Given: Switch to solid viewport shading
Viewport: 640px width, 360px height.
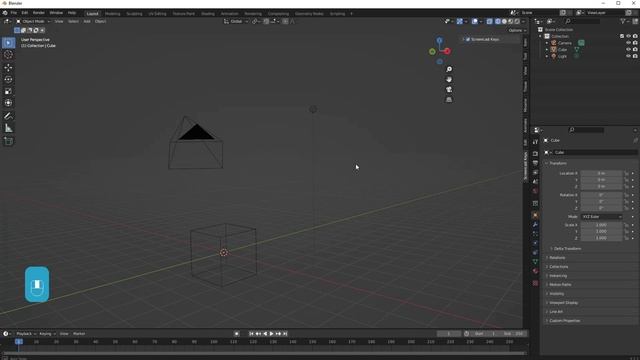Looking at the screenshot, I should coord(504,21).
